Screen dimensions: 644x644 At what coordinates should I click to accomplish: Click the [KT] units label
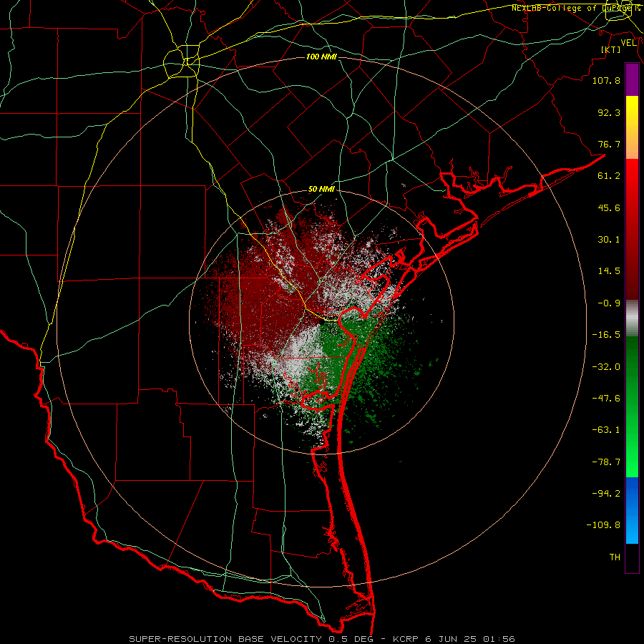tap(611, 49)
